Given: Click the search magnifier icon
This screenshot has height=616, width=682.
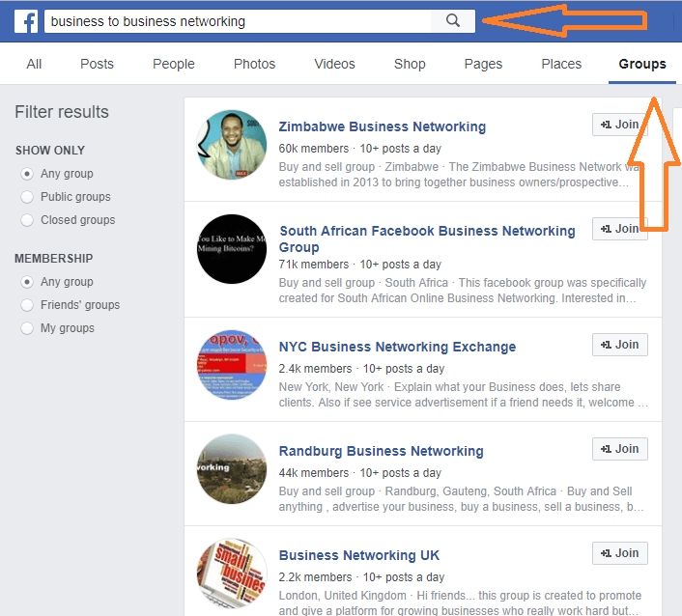Looking at the screenshot, I should (x=453, y=21).
